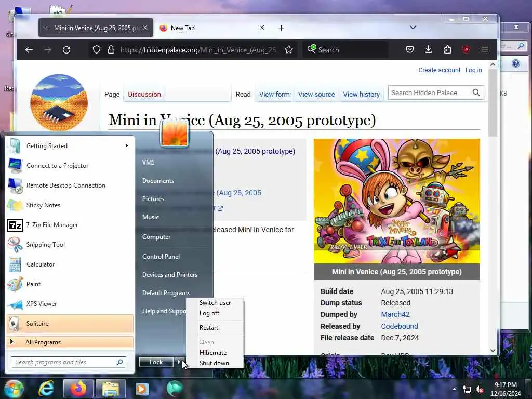
Task: Click the site security padlock icon
Action: click(111, 50)
